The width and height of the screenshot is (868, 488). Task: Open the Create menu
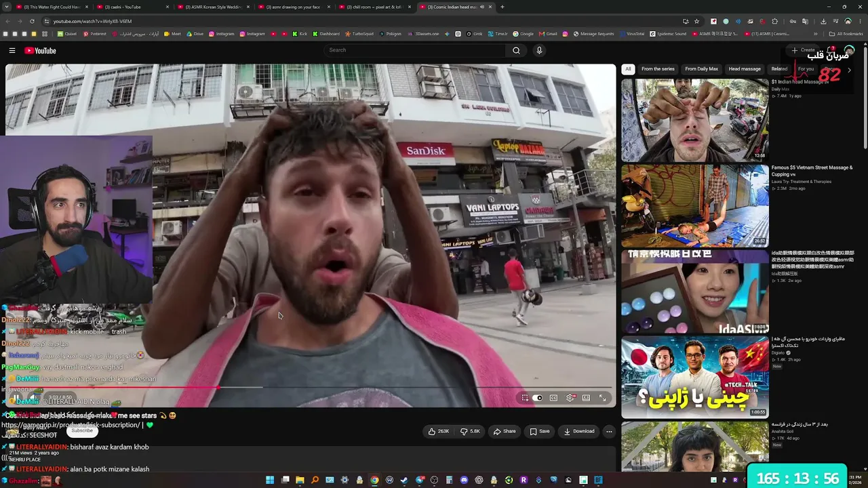(803, 50)
